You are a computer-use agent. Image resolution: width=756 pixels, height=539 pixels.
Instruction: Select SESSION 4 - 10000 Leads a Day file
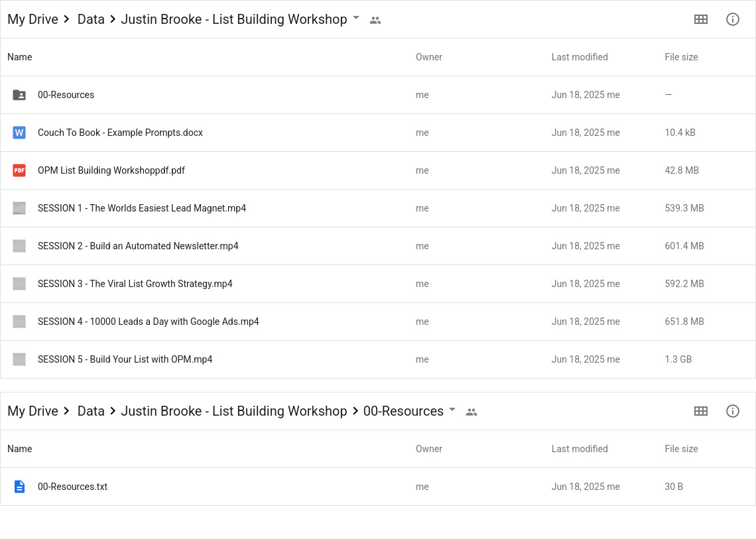149,322
